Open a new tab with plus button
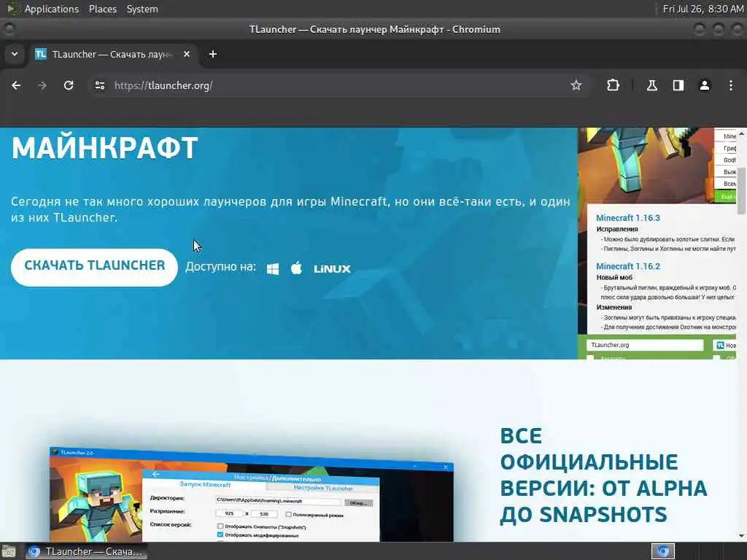The height and width of the screenshot is (560, 747). click(213, 54)
